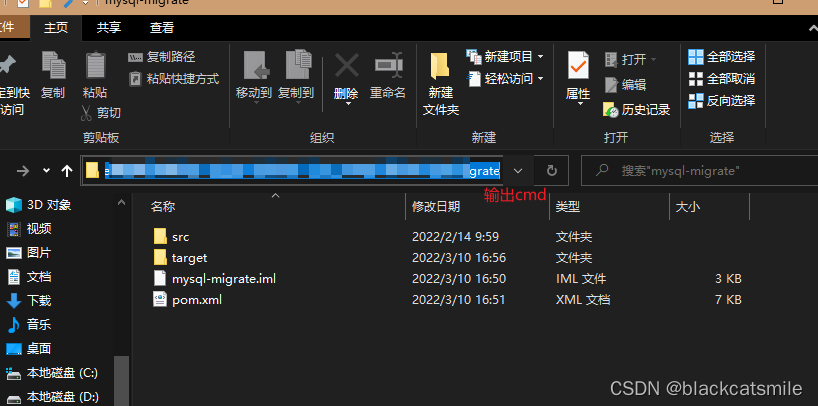Screen dimensions: 818x406
Task: Click the Delete (删除) X icon
Action: 346,66
